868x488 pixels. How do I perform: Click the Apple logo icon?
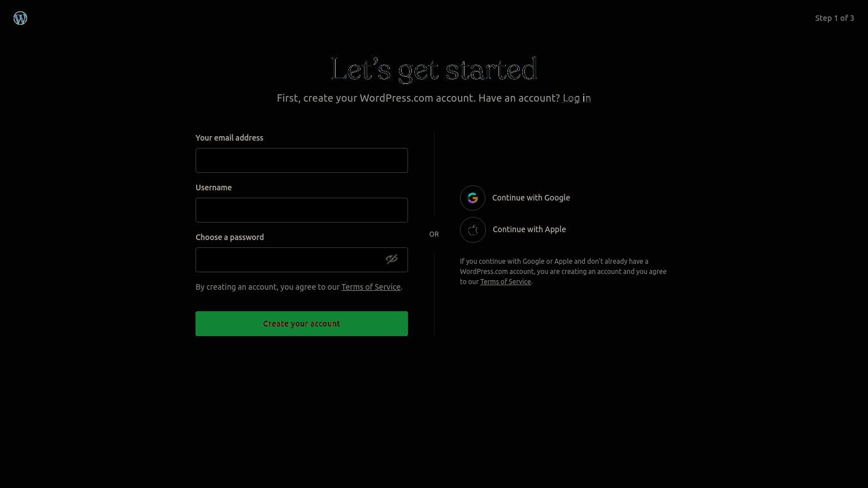(x=473, y=230)
